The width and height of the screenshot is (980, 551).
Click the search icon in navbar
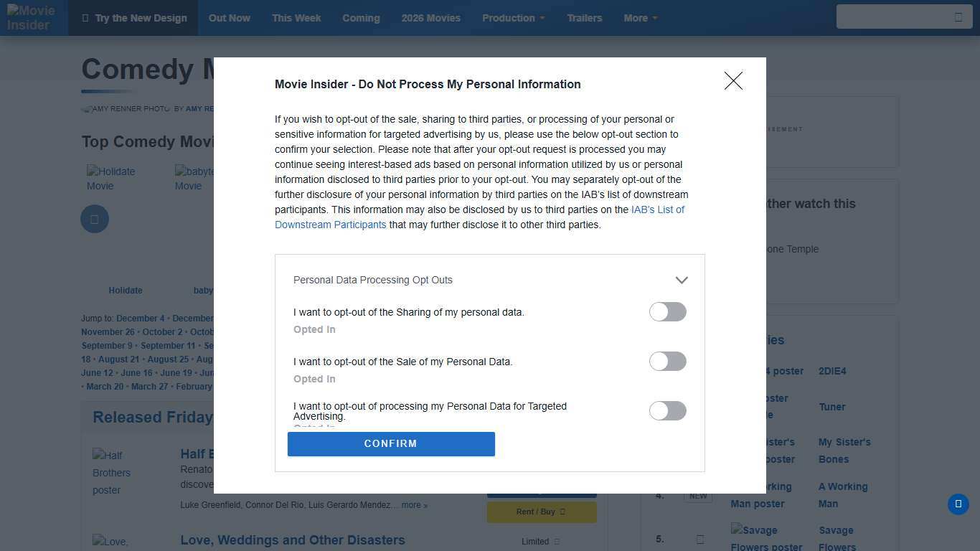pyautogui.click(x=958, y=17)
